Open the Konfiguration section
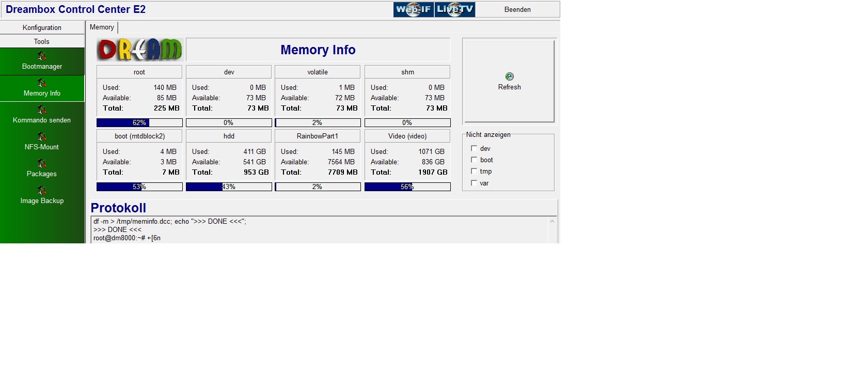This screenshot has height=372, width=868. coord(42,27)
